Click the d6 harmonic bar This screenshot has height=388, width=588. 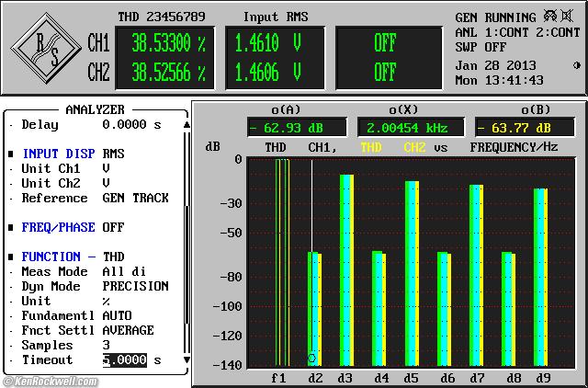pos(444,309)
